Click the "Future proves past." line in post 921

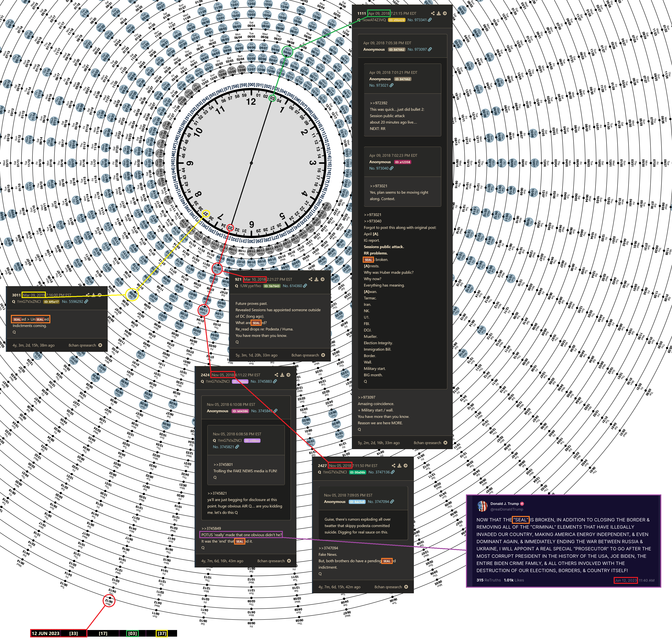251,303
